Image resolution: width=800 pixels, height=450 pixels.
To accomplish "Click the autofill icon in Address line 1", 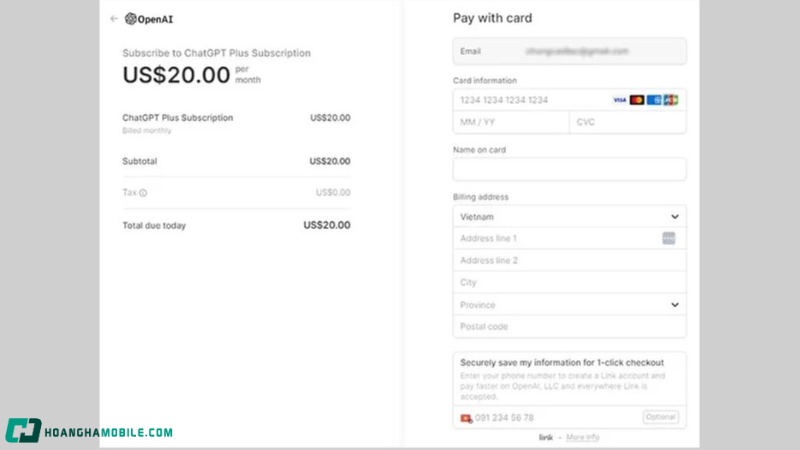I will point(669,238).
